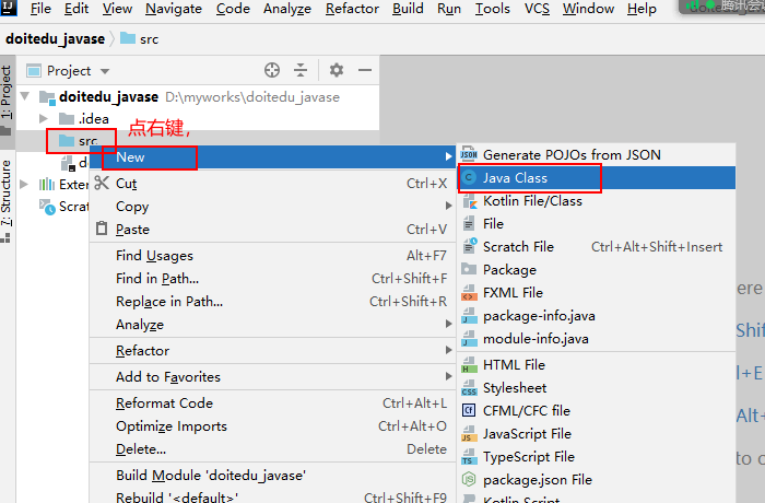765x503 pixels.
Task: Open the View menu
Action: (x=117, y=8)
